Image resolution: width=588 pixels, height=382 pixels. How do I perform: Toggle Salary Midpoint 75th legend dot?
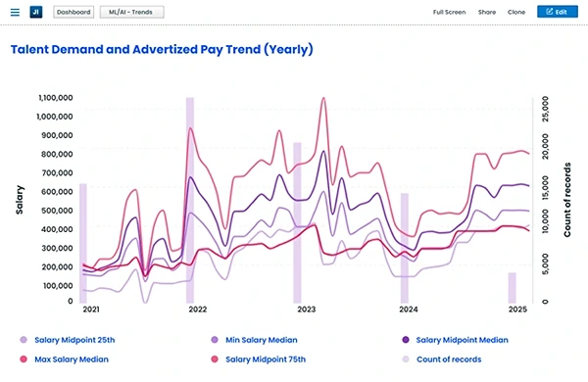[215, 359]
